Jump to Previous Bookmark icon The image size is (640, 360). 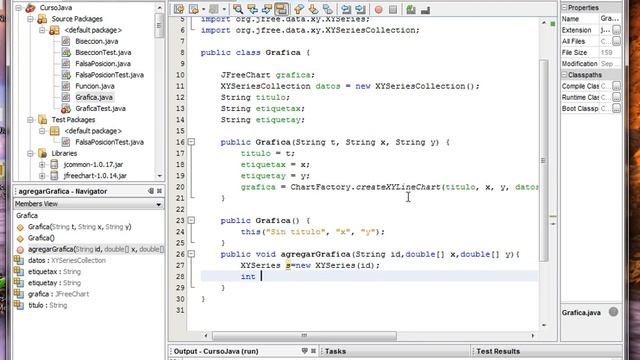tap(299, 9)
